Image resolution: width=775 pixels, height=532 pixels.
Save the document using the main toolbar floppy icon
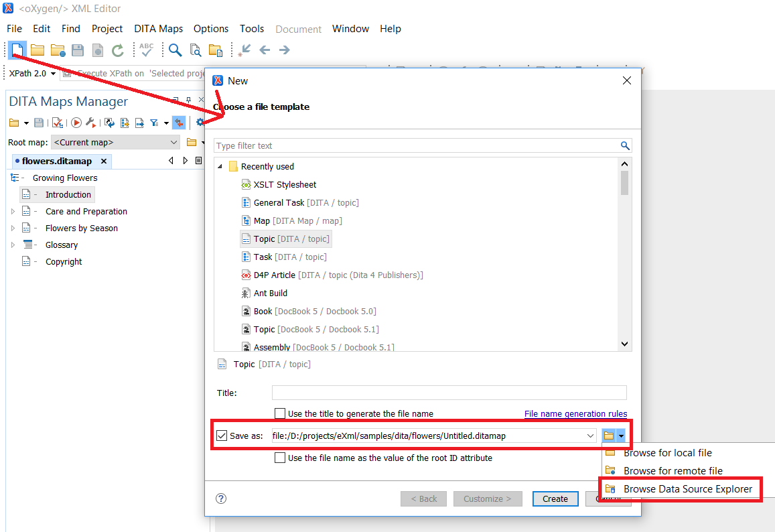pyautogui.click(x=78, y=50)
